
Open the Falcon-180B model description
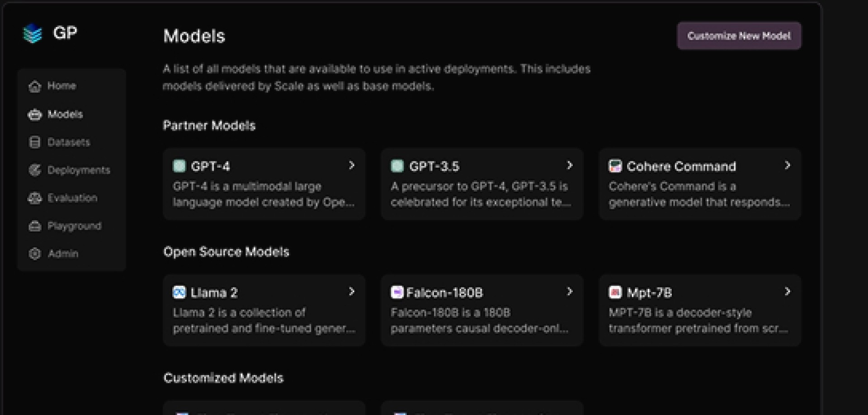click(479, 321)
